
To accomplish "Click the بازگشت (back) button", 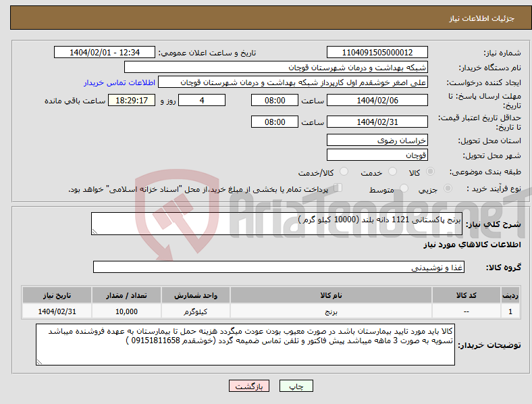I will [249, 386].
